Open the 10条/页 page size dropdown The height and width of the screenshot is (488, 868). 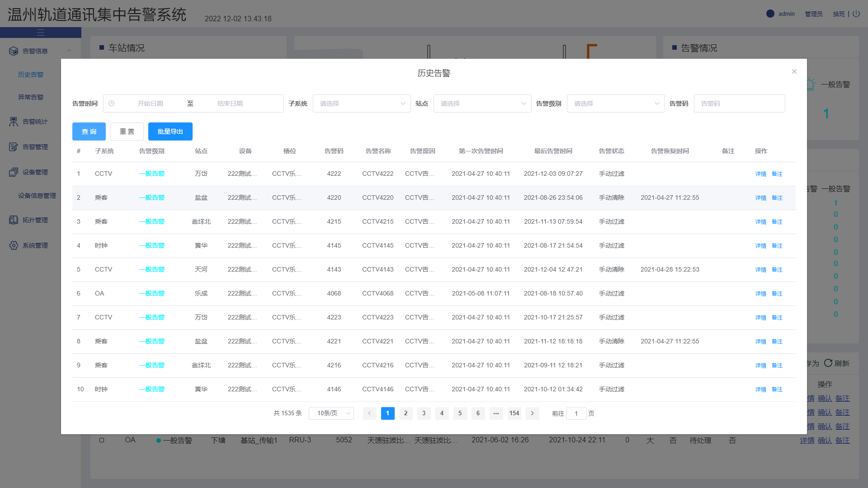[x=331, y=413]
